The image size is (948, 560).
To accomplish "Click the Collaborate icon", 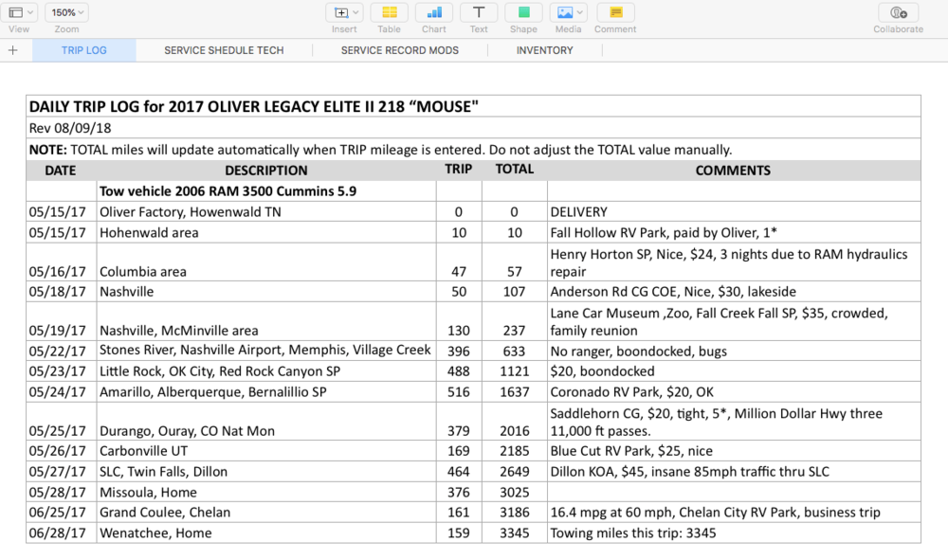I will point(898,12).
